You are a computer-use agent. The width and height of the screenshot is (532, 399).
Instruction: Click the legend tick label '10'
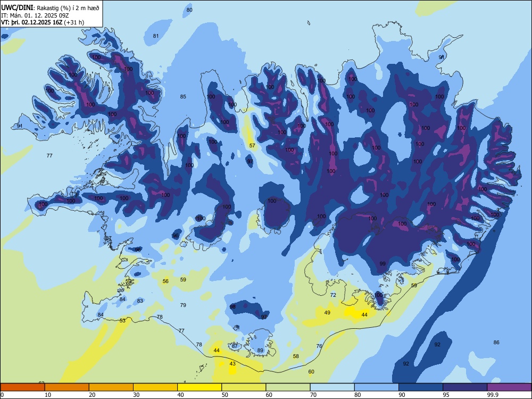pos(48,395)
